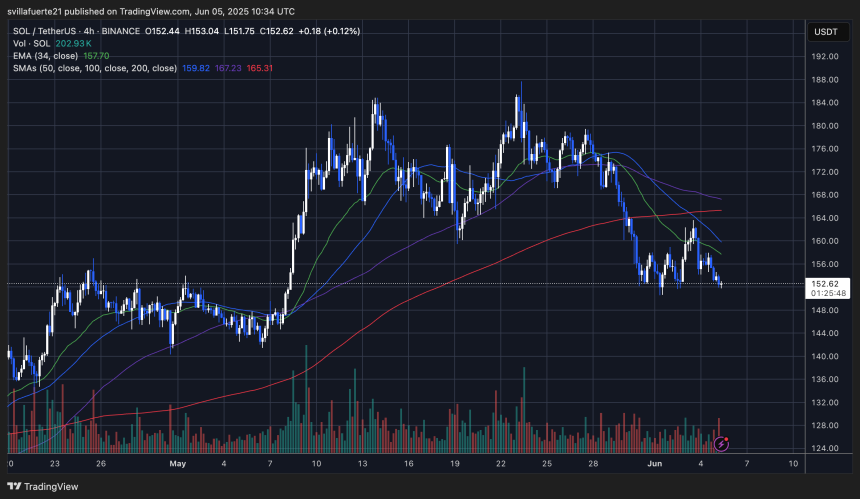This screenshot has width=860, height=499.
Task: Click the 132.00 price axis label
Action: pos(825,401)
